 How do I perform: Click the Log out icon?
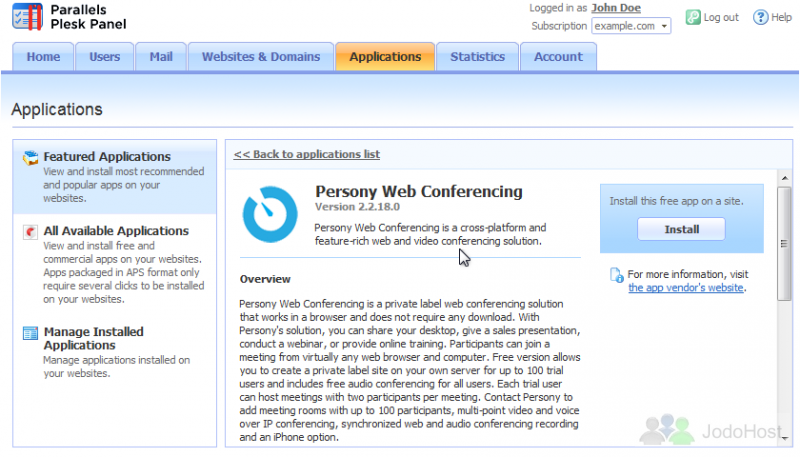point(693,17)
